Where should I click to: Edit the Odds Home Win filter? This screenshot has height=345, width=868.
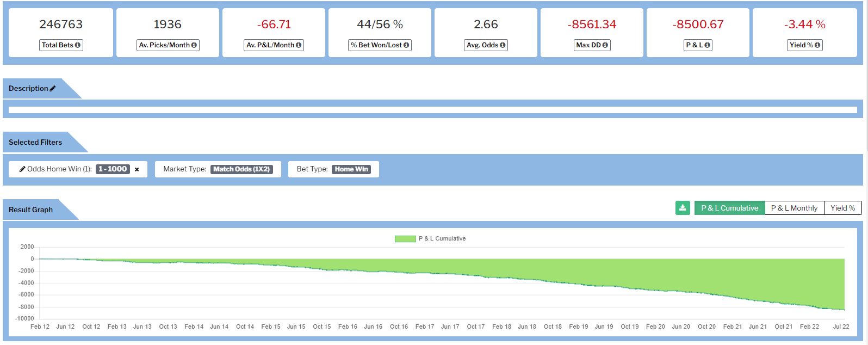(x=22, y=169)
